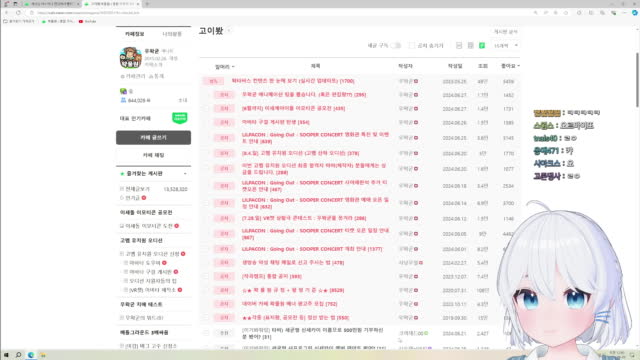
Task: Click the page's vertical scrollbar
Action: [637, 80]
